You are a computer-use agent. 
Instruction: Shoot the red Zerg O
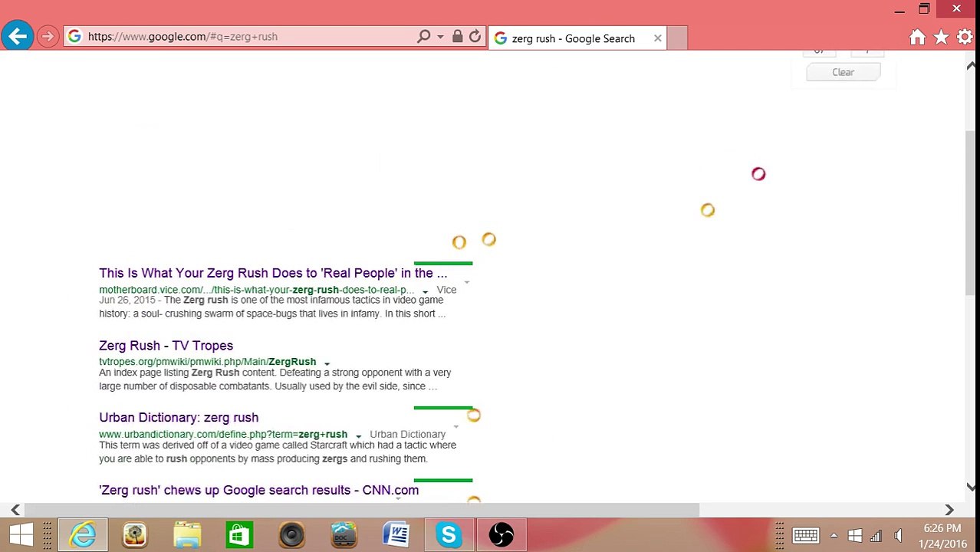(x=758, y=174)
